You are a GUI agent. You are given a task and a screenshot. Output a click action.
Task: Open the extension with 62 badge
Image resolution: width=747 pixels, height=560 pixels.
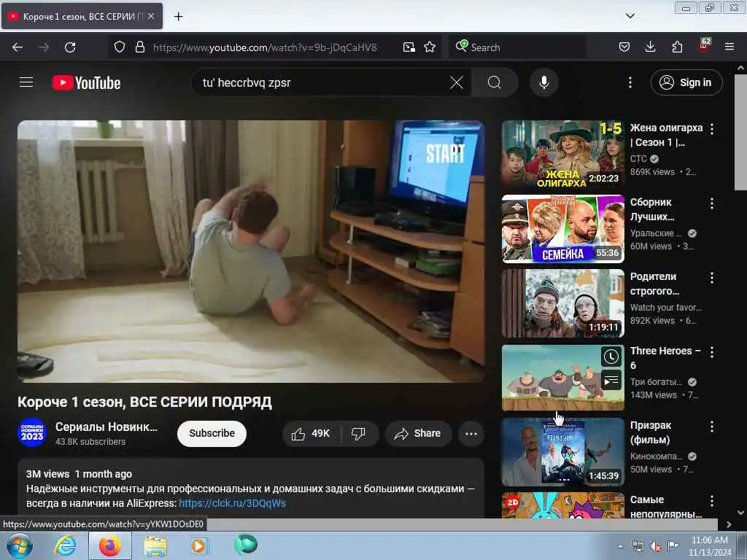[x=704, y=46]
